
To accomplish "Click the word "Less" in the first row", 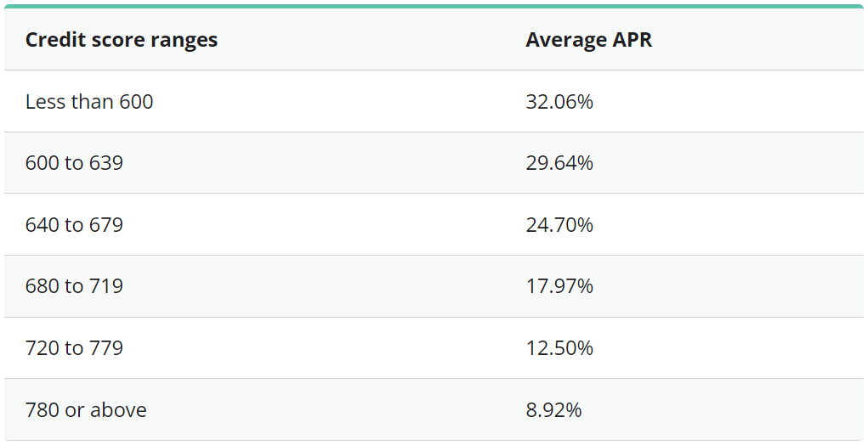I will (44, 102).
